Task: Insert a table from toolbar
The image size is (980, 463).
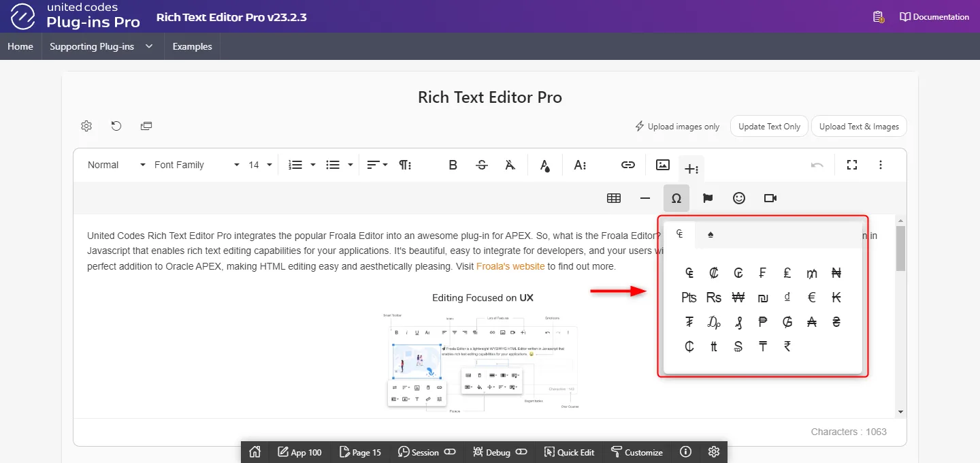Action: pyautogui.click(x=614, y=198)
